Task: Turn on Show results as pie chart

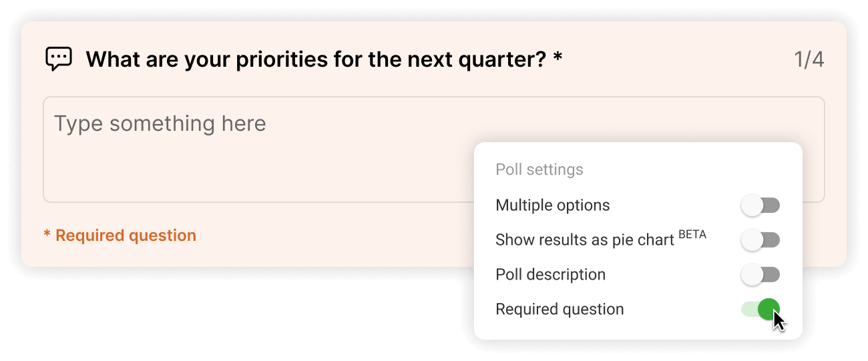Action: 760,240
